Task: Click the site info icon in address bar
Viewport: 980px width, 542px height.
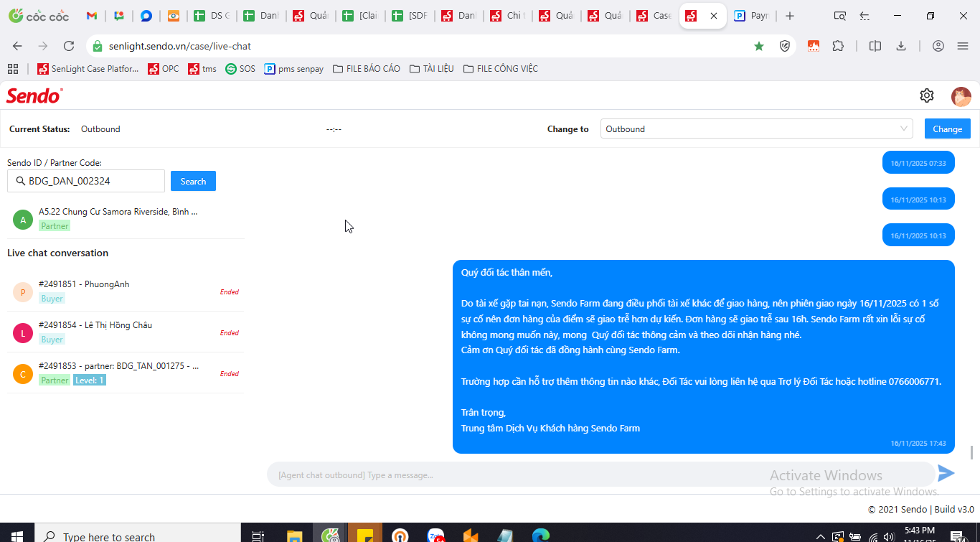Action: point(98,46)
